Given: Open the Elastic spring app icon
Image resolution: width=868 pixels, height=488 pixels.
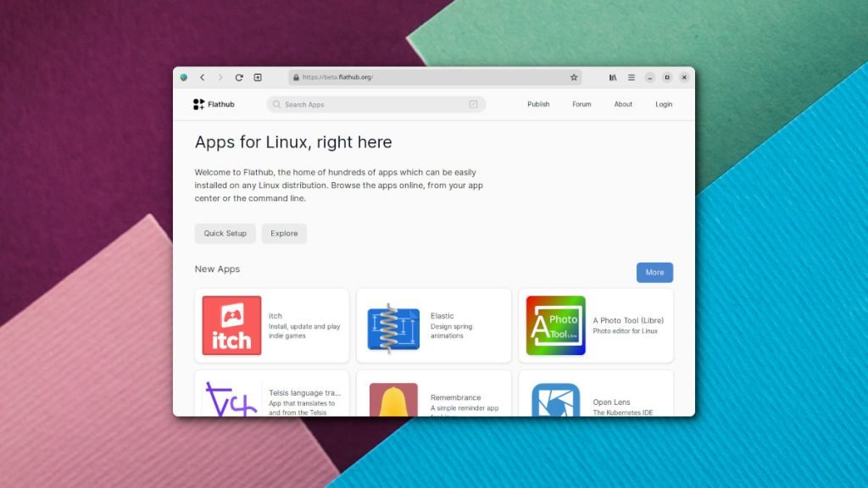Looking at the screenshot, I should tap(393, 329).
